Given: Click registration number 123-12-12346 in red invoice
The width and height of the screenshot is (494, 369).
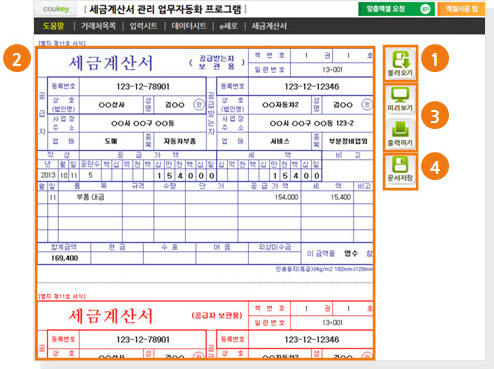Looking at the screenshot, I should (x=311, y=340).
